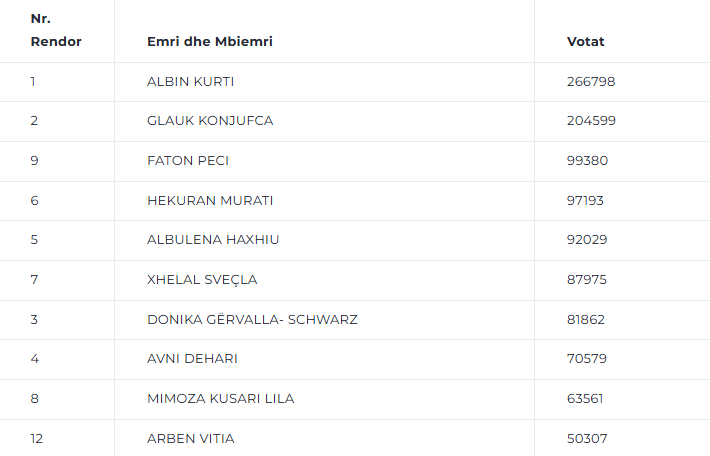Select the vote total 99380
This screenshot has height=456, width=710.
click(587, 160)
